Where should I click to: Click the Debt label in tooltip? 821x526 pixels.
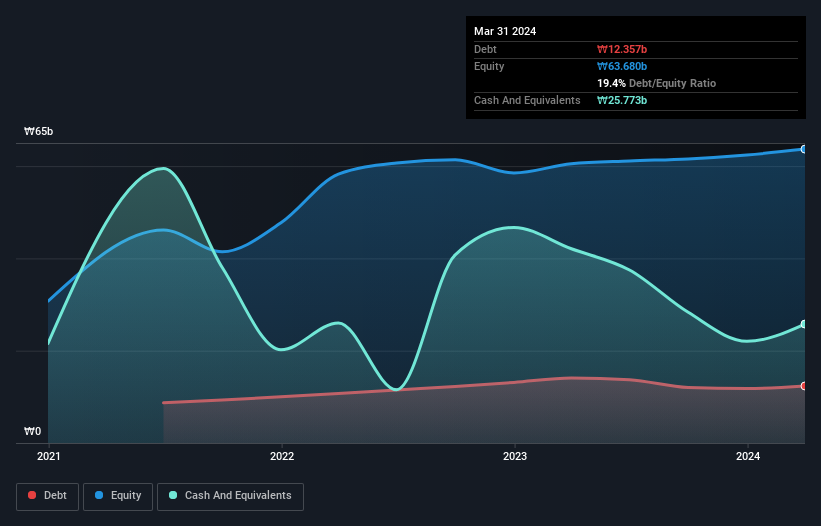click(x=485, y=49)
